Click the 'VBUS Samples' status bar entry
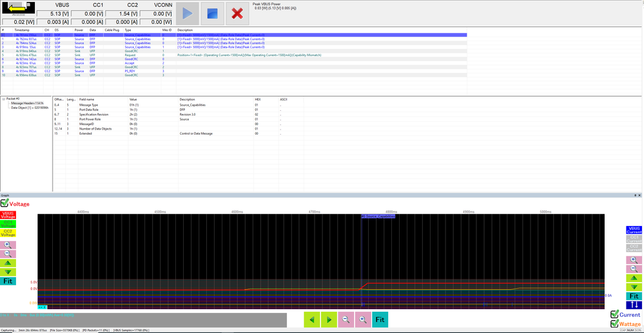 (132, 330)
